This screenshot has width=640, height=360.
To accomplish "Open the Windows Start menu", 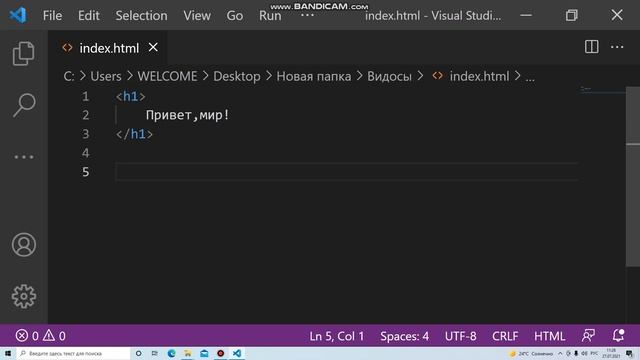I will [x=8, y=353].
